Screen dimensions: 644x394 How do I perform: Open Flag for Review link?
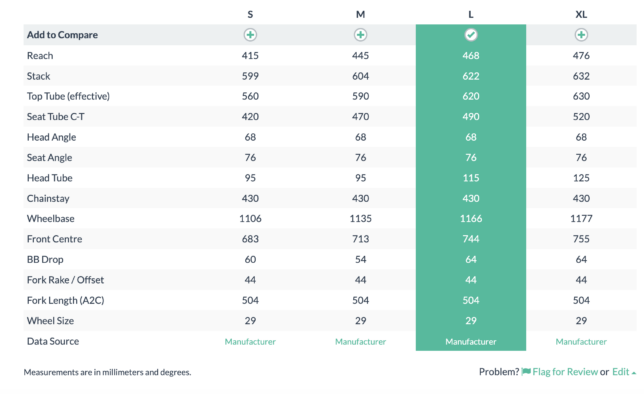coord(565,372)
